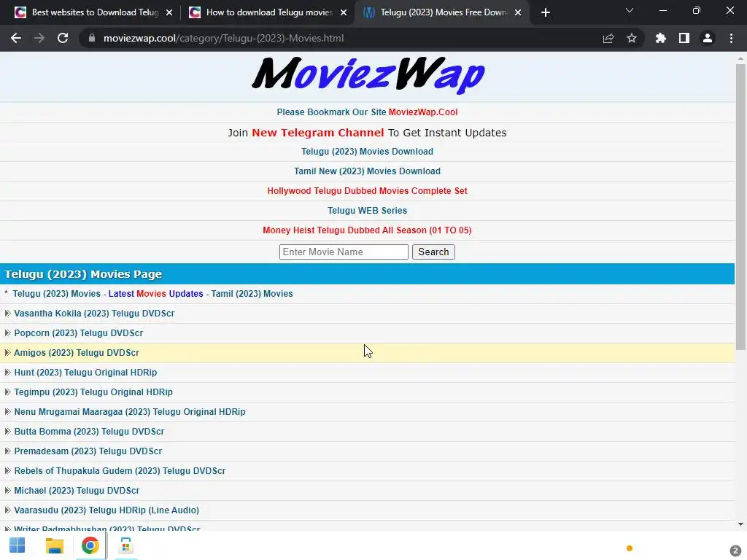Screen dimensions: 747x560
Task: Click the notification badge in system tray
Action: (735, 551)
